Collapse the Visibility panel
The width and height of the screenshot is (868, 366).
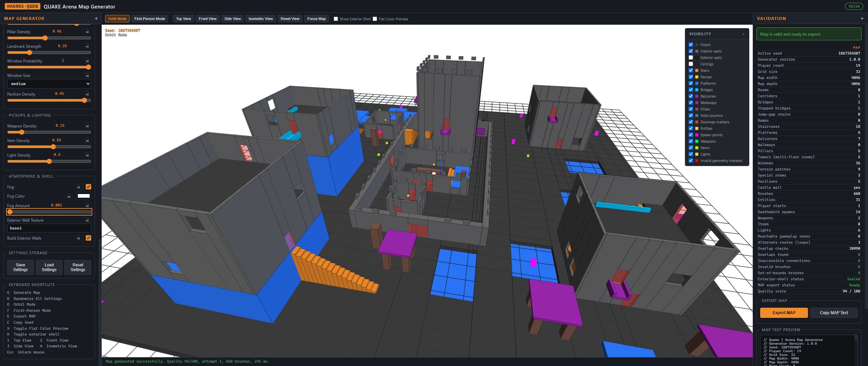coord(744,34)
